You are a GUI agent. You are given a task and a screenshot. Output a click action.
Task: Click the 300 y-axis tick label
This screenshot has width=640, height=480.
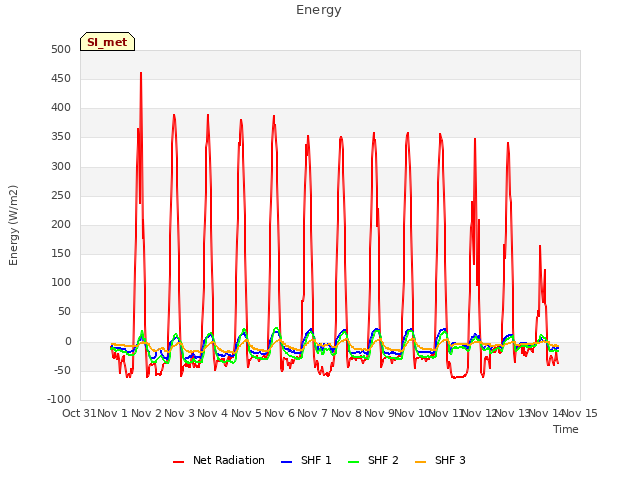[x=61, y=167]
